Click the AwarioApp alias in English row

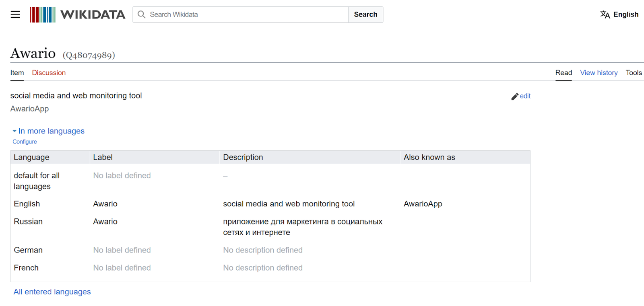(423, 204)
